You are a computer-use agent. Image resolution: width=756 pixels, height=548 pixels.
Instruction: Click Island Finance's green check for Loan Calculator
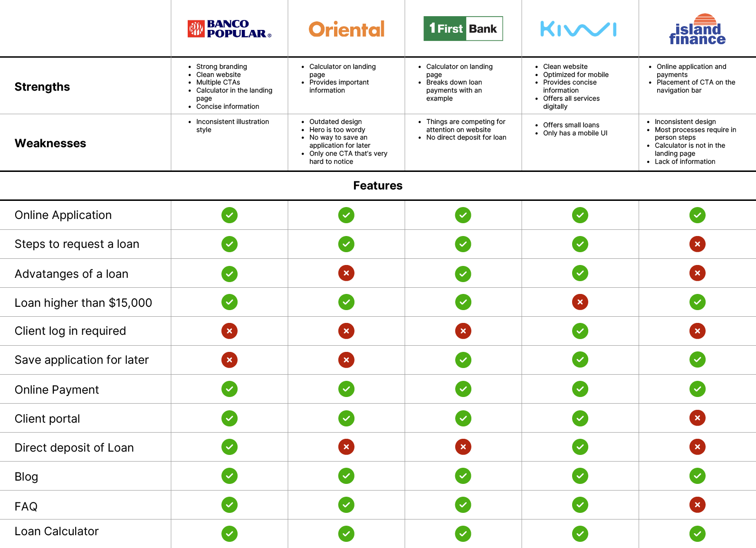pyautogui.click(x=697, y=534)
